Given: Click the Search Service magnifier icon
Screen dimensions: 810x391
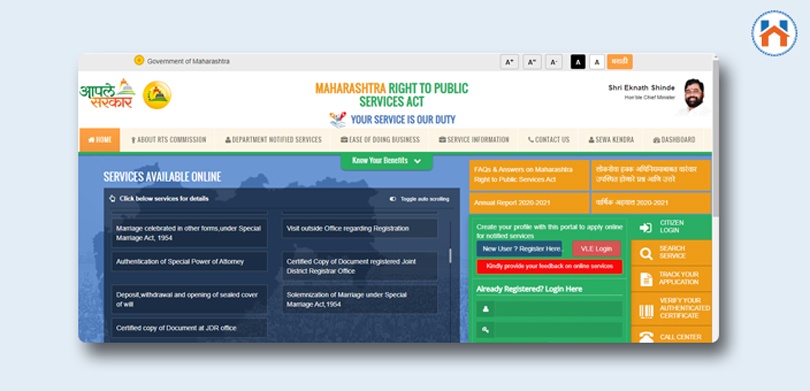Looking at the screenshot, I should point(646,253).
